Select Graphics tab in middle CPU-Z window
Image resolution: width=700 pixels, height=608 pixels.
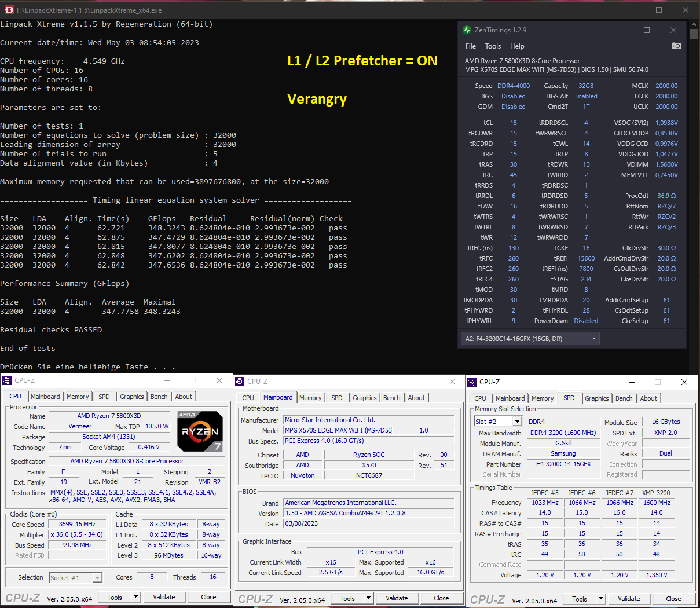(365, 398)
